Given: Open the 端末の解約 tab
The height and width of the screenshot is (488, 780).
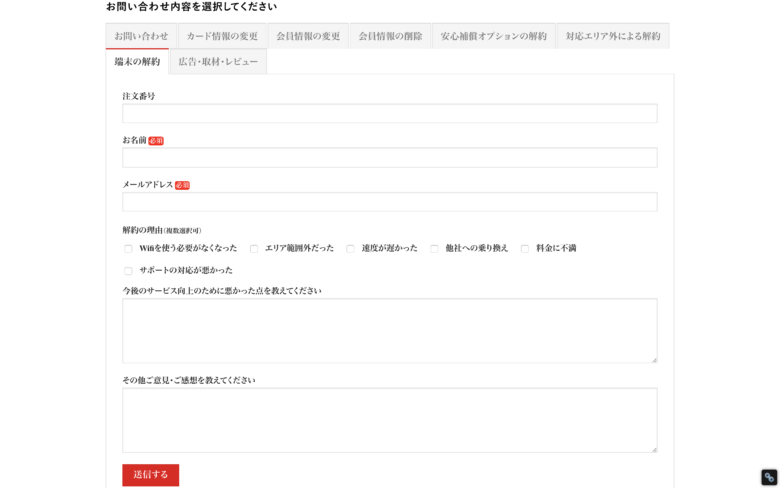Looking at the screenshot, I should tap(137, 61).
